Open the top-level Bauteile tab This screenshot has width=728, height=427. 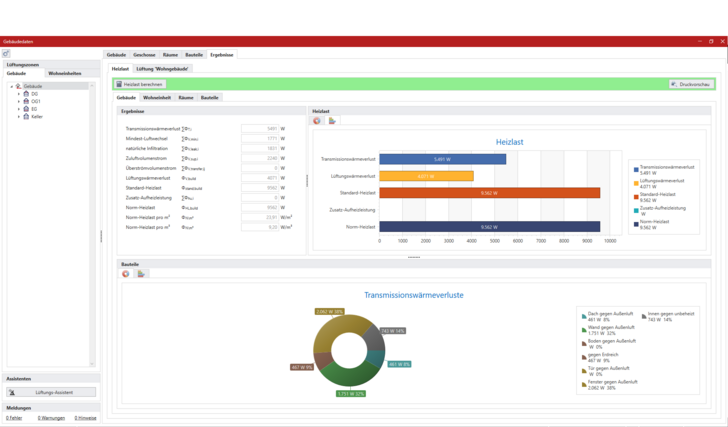tap(194, 55)
